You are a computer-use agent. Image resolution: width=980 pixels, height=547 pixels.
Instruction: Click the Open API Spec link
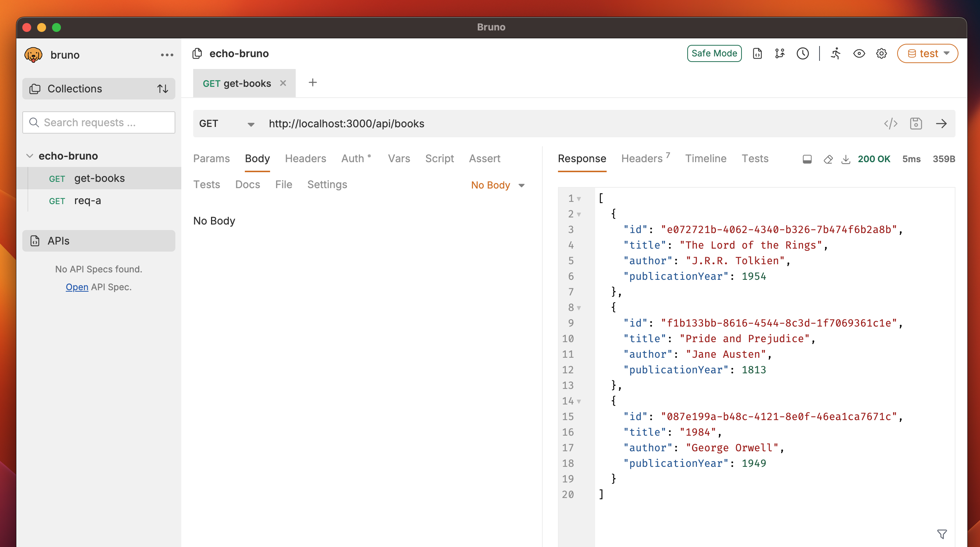77,287
